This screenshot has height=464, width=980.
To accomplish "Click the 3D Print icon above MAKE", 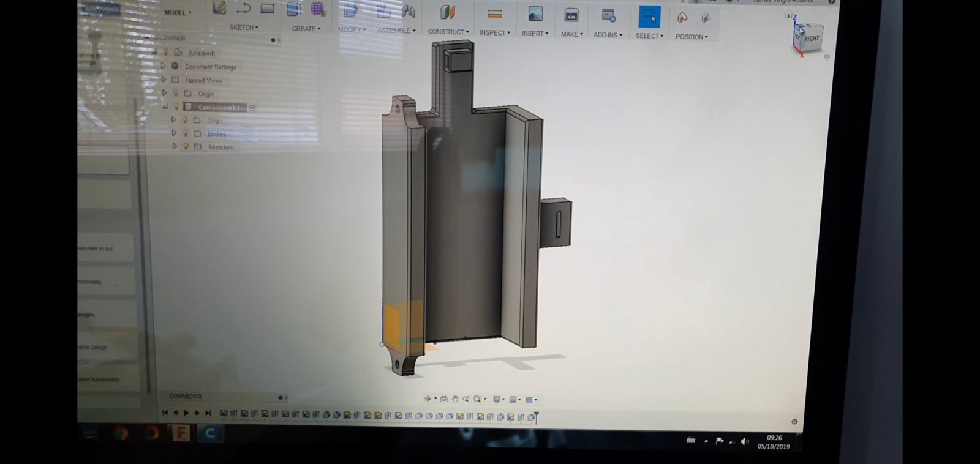I will [571, 16].
